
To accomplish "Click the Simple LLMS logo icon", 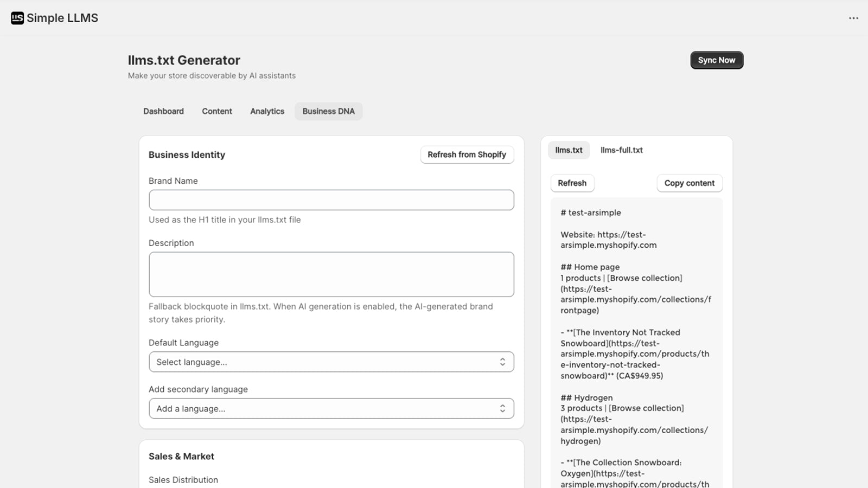I will click(17, 18).
